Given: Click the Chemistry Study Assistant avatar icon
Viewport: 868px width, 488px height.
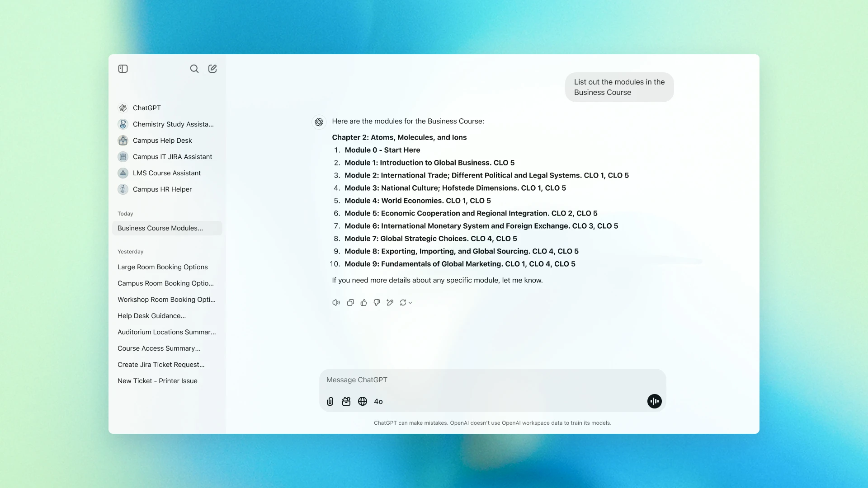Looking at the screenshot, I should (123, 124).
